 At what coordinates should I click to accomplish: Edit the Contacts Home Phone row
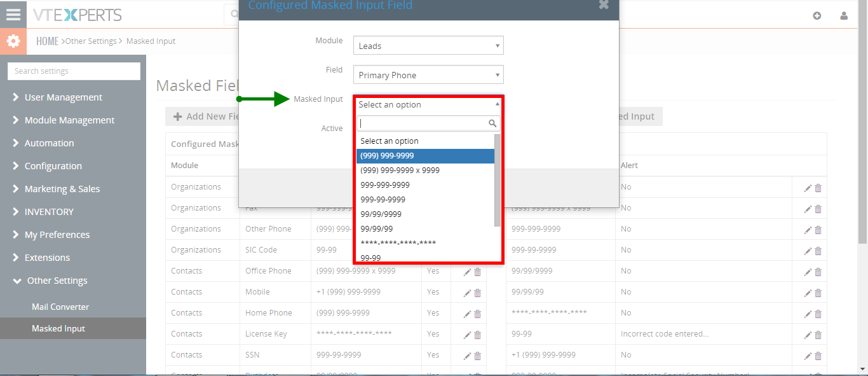click(468, 314)
